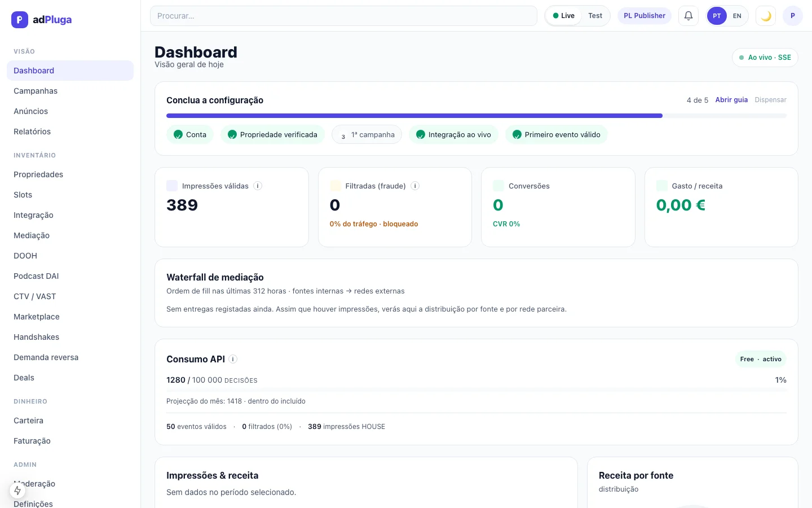812x508 pixels.
Task: Click the Gasto / receita color square
Action: [662, 186]
